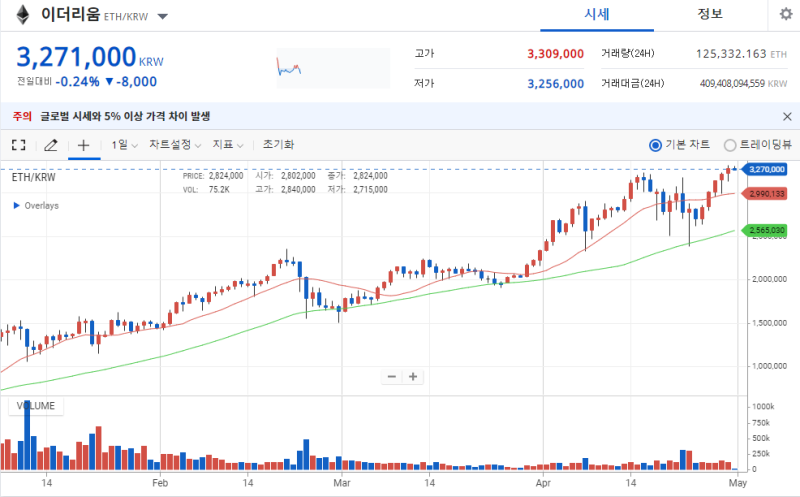Viewport: 800px width, 497px height.
Task: Click the May date axis label
Action: pos(738,483)
